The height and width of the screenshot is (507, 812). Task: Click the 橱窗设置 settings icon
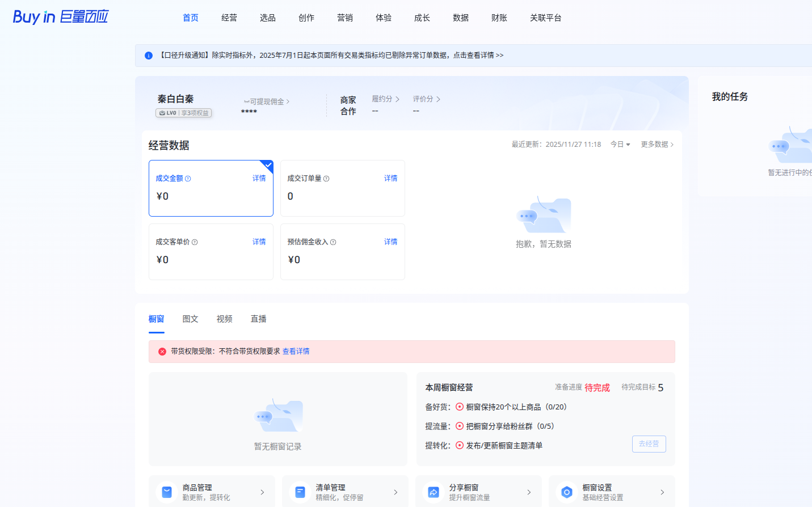[566, 492]
